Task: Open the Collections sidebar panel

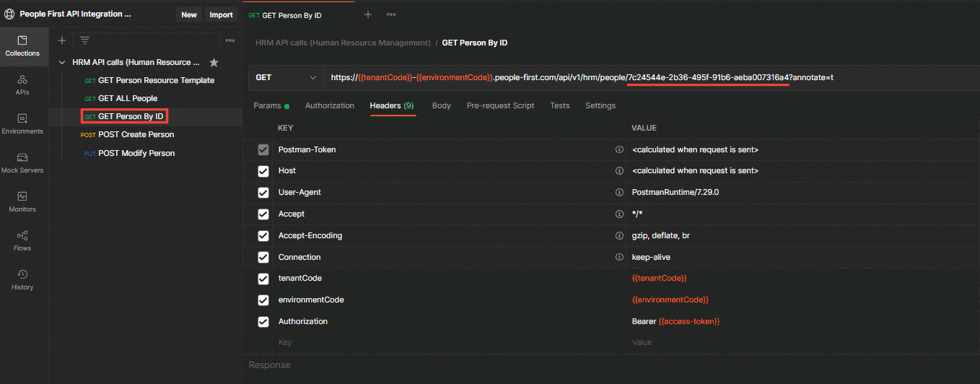Action: point(22,46)
